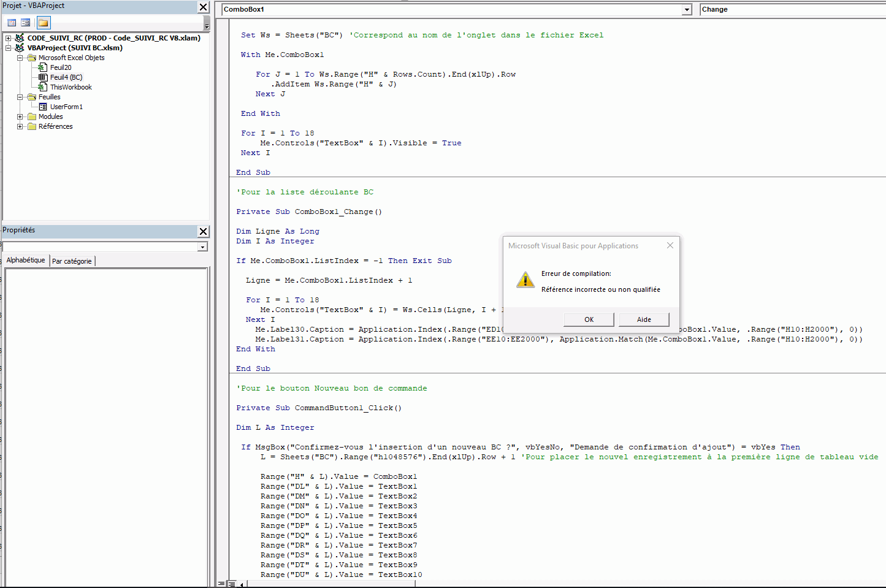Screen dimensions: 886x588
Task: Switch to Full Module View button
Action: [231, 584]
